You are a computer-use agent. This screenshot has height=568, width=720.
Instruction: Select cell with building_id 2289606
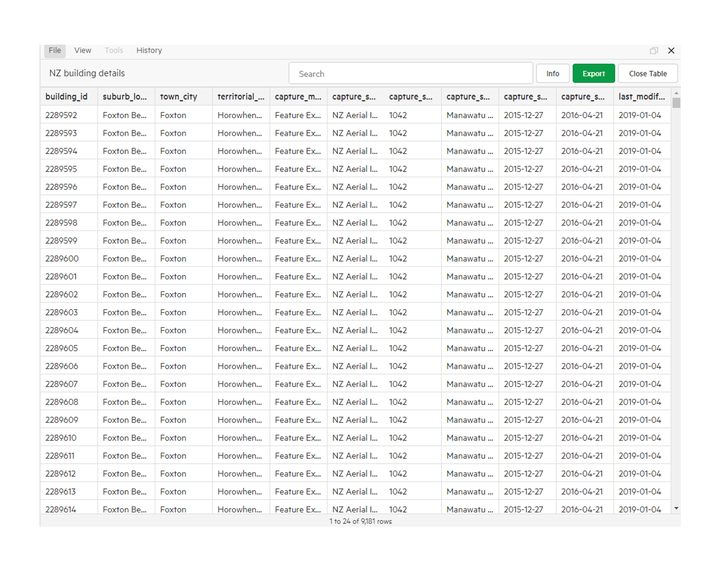[x=68, y=366]
